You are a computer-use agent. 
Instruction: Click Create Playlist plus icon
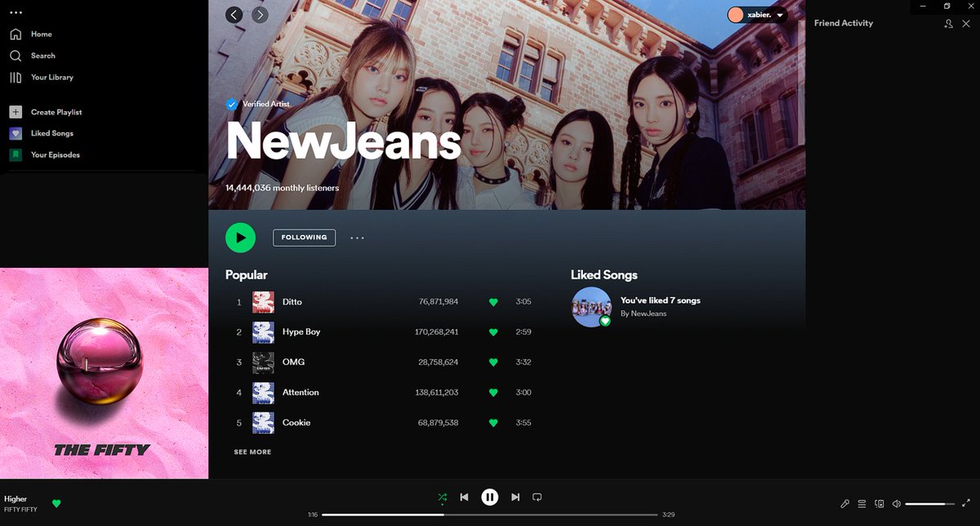point(16,112)
